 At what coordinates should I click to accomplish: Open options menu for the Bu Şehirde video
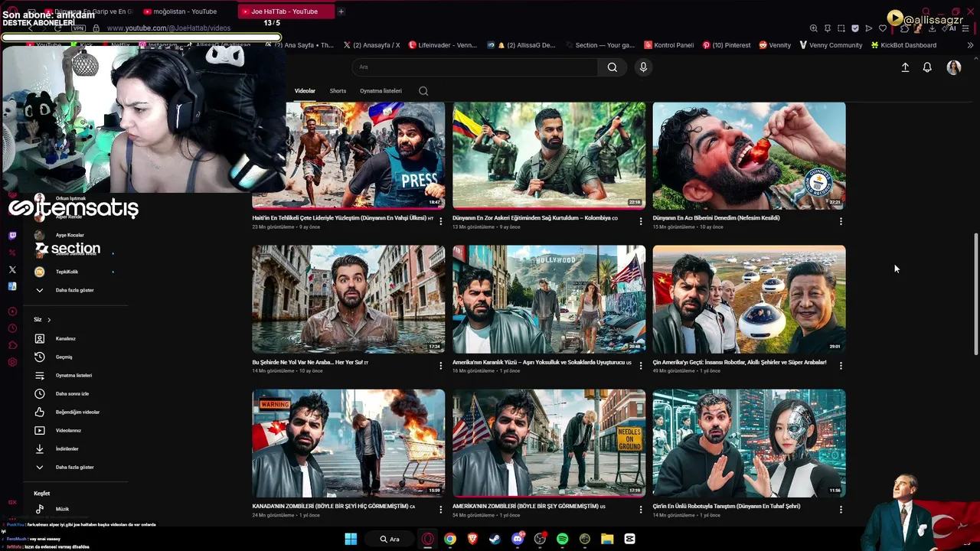click(440, 366)
